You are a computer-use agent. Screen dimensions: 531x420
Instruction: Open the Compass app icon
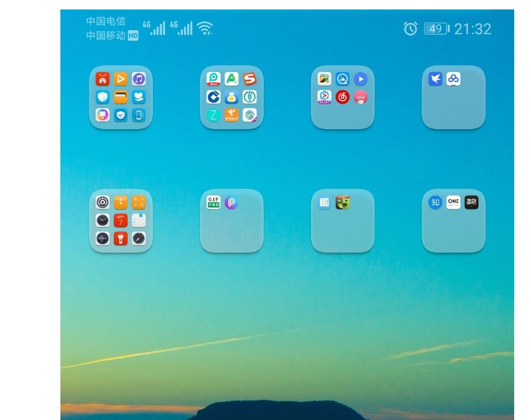pyautogui.click(x=139, y=238)
